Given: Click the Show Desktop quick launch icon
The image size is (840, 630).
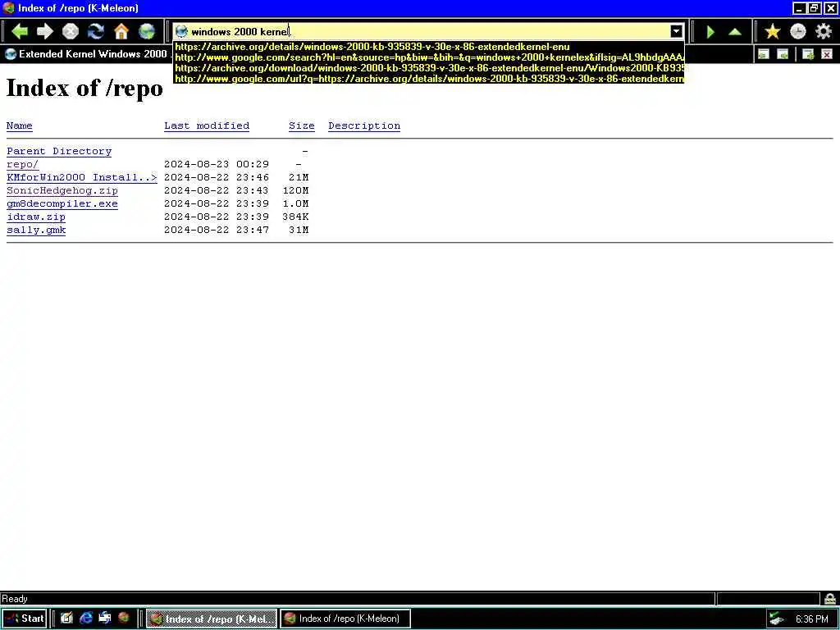Looking at the screenshot, I should coord(66,619).
